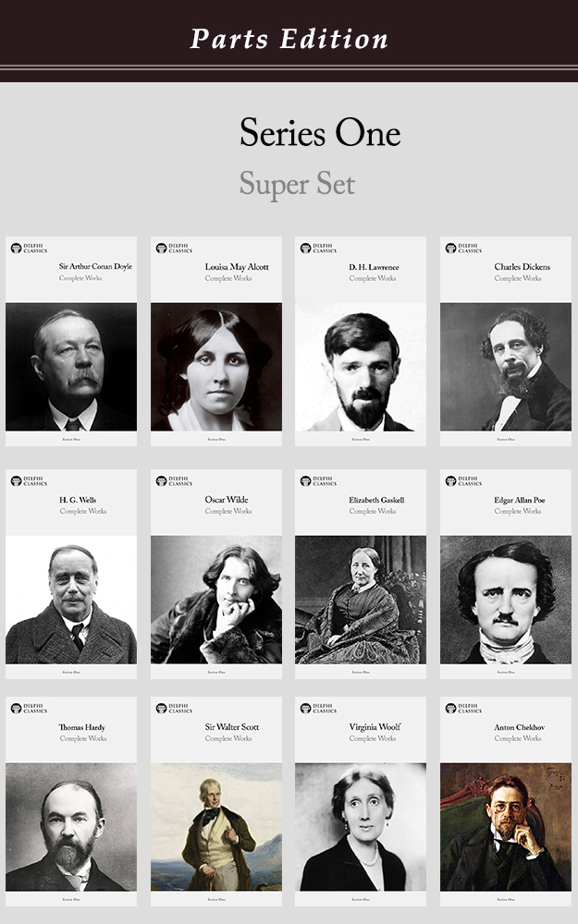Open the Virginia Woolf Complete Works cover
Viewport: 578px width, 924px height.
coord(361,801)
